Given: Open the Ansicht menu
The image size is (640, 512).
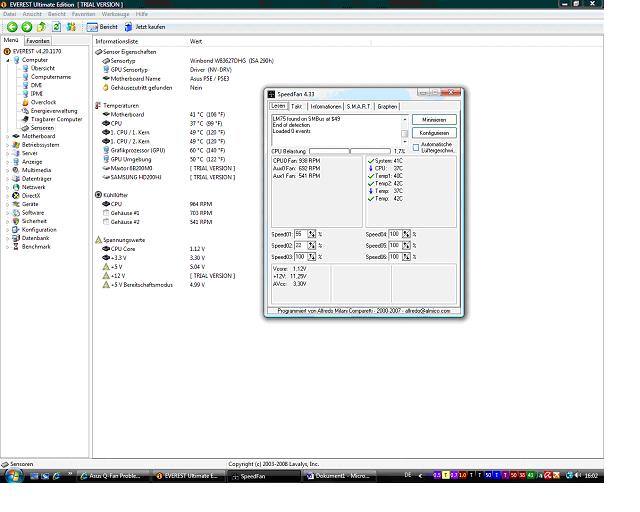Looking at the screenshot, I should [32, 14].
